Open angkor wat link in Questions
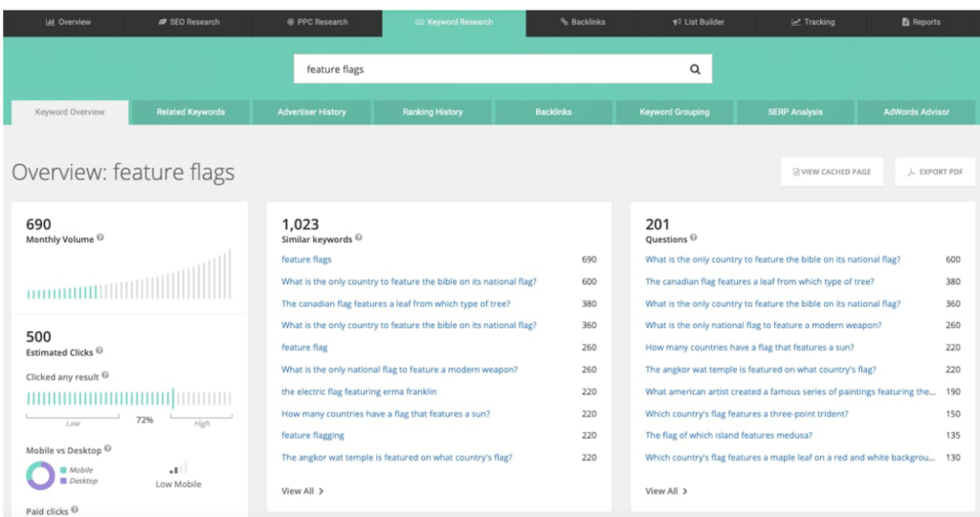 pos(761,371)
